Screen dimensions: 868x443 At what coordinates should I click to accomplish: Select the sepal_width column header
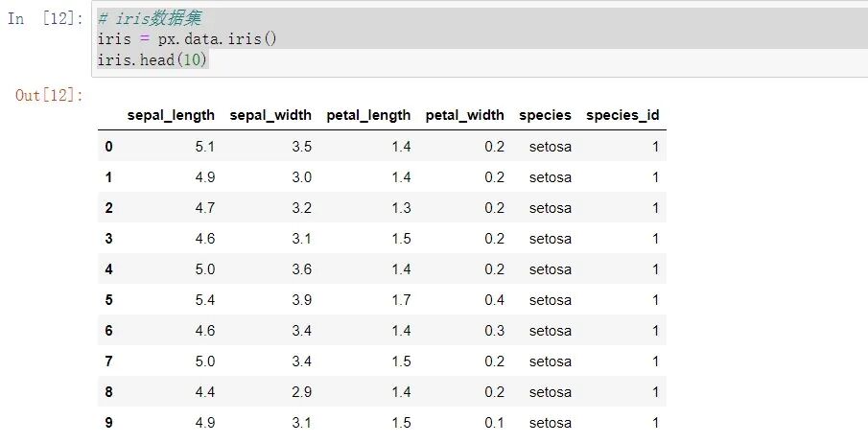pyautogui.click(x=270, y=115)
